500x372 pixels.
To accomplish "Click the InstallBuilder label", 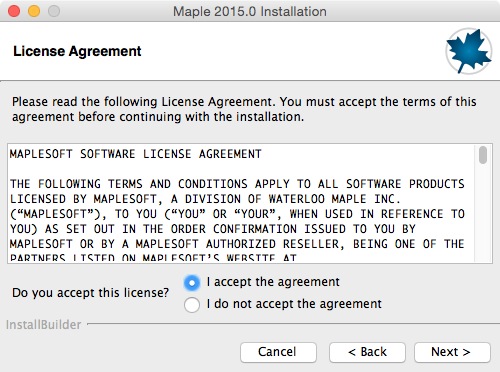I will click(x=44, y=325).
